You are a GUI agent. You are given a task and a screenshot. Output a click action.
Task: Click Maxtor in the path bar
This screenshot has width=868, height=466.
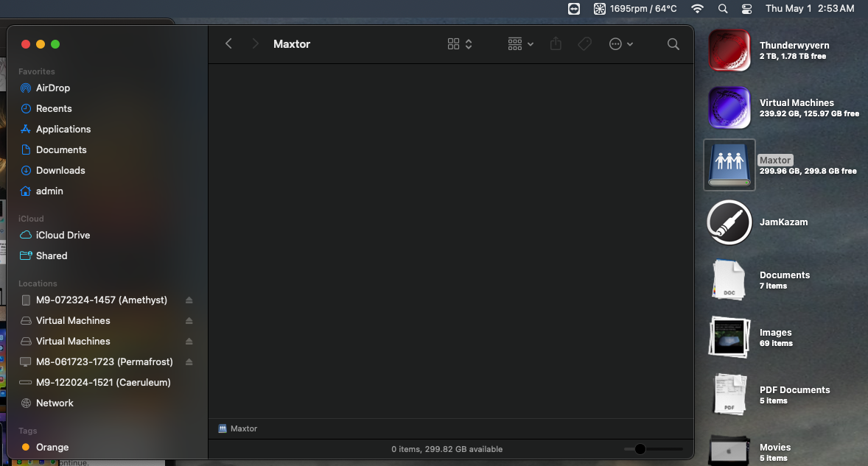point(243,428)
